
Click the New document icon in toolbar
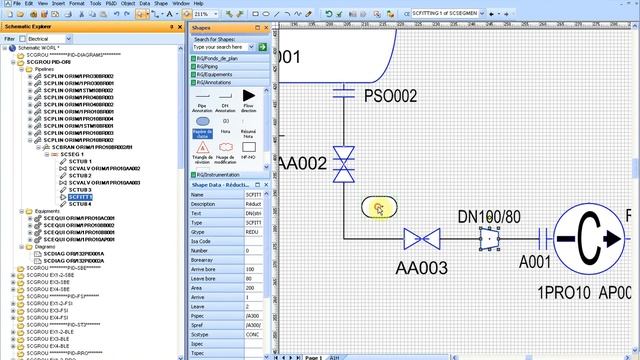point(10,14)
